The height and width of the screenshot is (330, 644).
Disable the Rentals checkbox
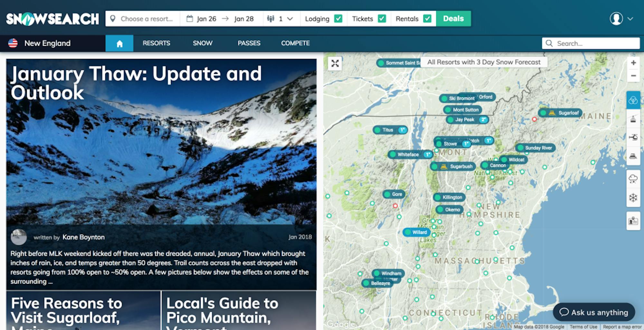(x=427, y=19)
